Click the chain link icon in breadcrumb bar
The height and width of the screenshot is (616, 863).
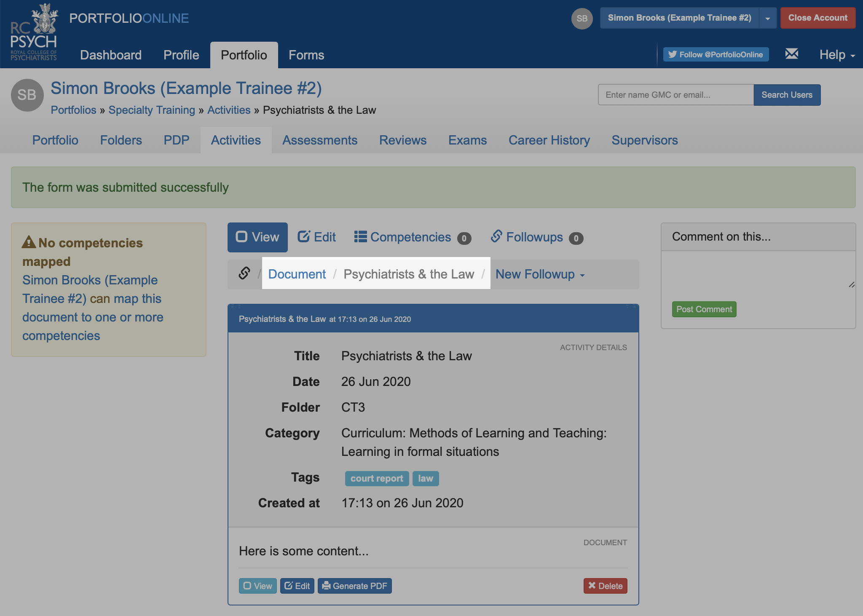point(244,273)
